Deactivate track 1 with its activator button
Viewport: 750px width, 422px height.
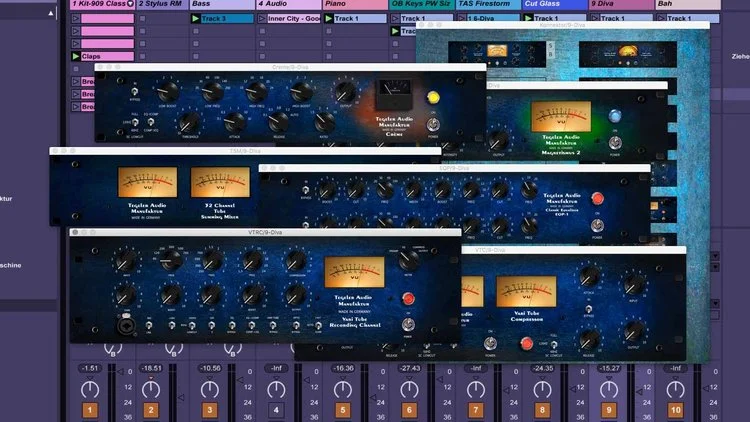90,410
